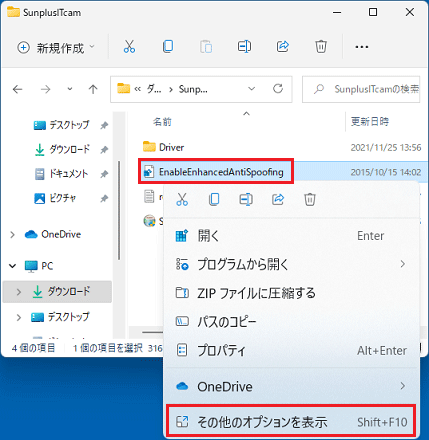Click the toolbar Cut scissors icon
Screen dimensions: 429x440
click(129, 47)
